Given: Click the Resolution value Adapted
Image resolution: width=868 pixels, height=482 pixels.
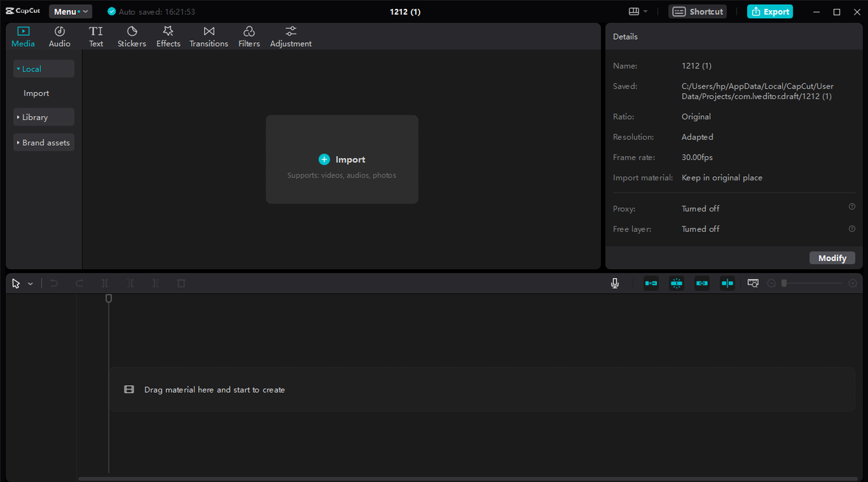Looking at the screenshot, I should [697, 137].
